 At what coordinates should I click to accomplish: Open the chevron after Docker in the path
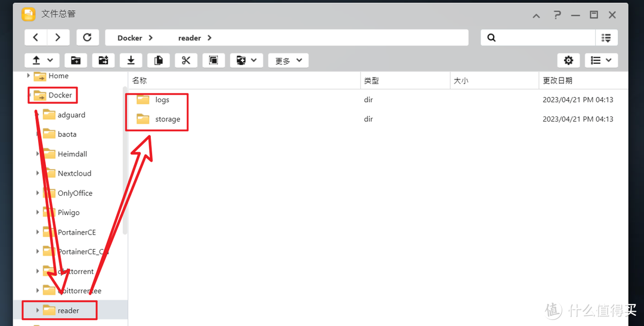151,38
